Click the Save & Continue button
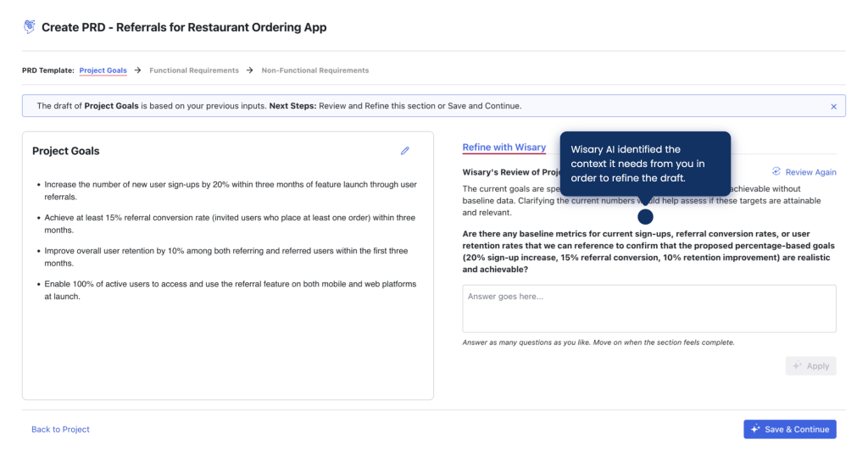 pyautogui.click(x=789, y=429)
